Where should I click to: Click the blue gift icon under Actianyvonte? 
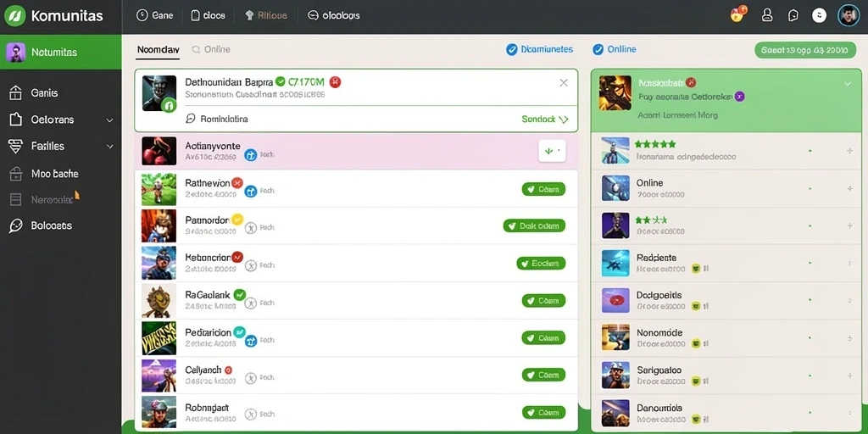pyautogui.click(x=250, y=156)
